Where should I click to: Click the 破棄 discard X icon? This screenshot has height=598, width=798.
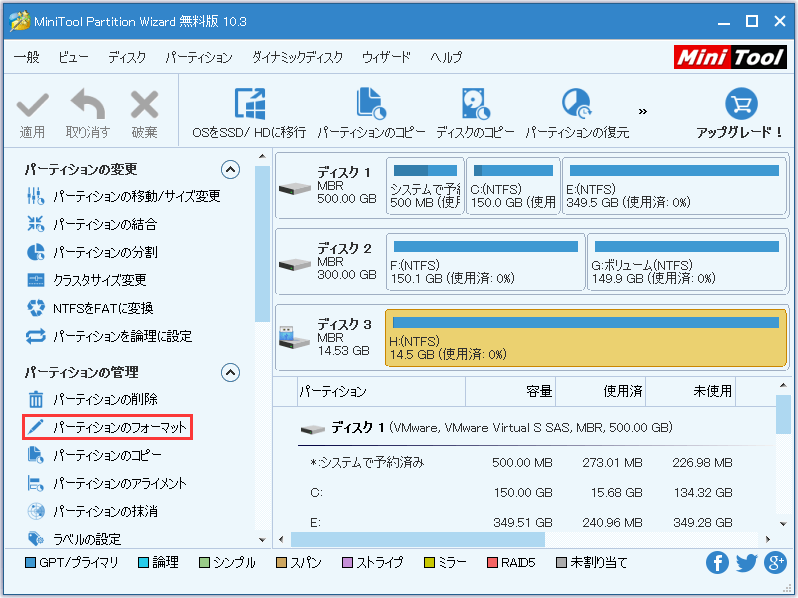click(144, 104)
